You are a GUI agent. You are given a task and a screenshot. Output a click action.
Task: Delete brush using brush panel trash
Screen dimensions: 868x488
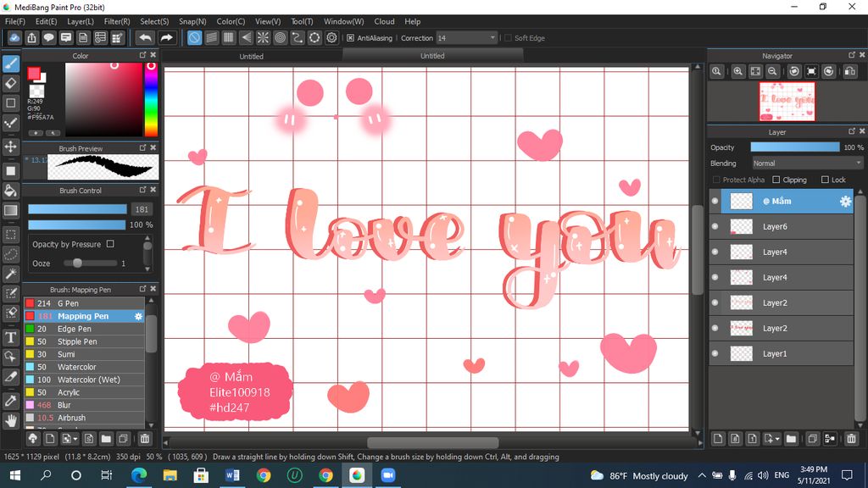coord(144,439)
